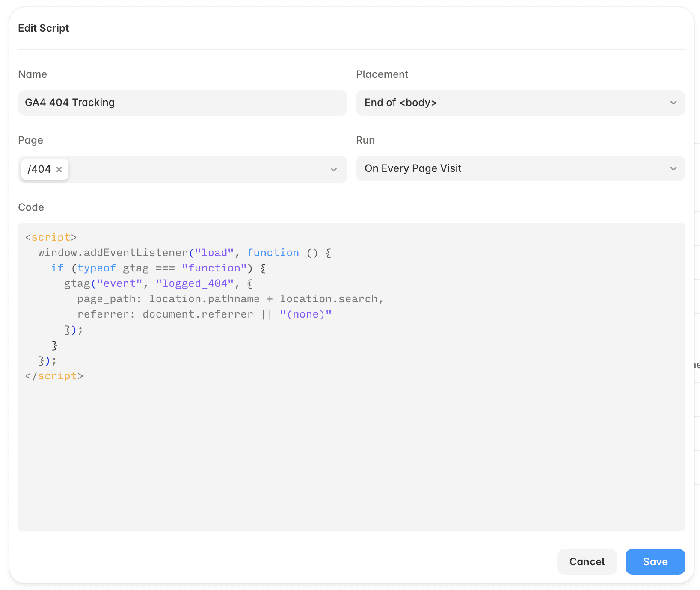700x590 pixels.
Task: Expand the Page selection dropdown chevron
Action: (x=334, y=169)
